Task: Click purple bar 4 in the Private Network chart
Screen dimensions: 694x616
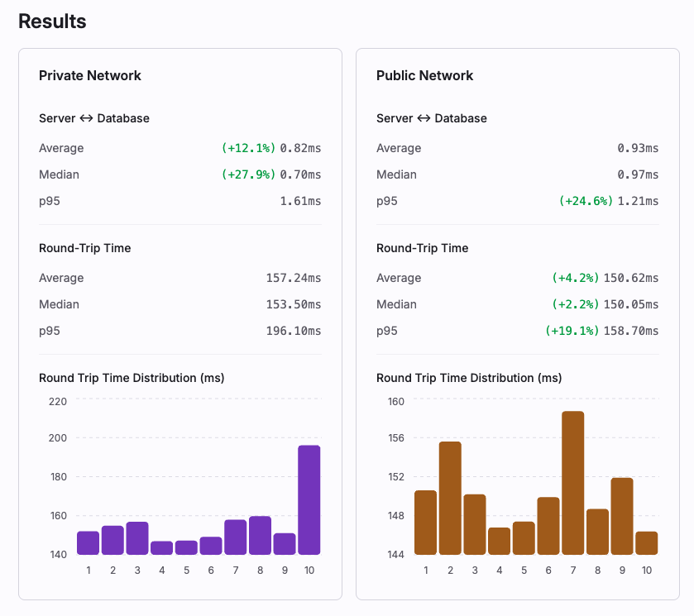Action: 161,548
